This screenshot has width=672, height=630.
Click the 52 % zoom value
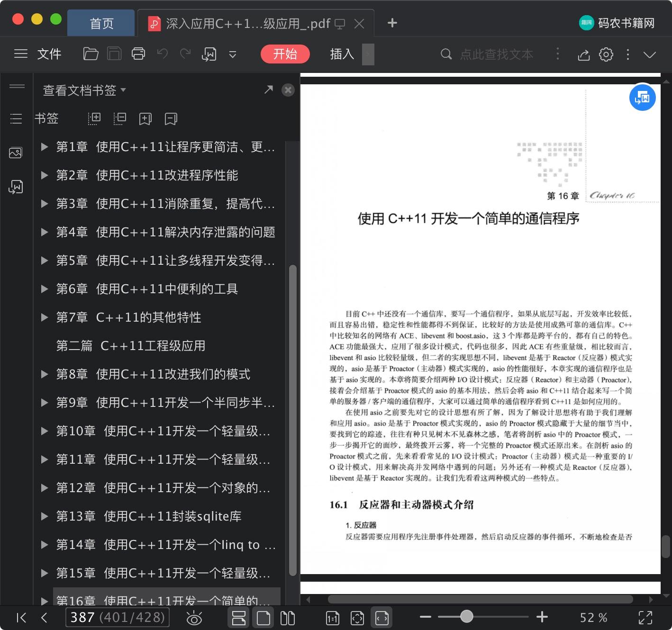593,618
